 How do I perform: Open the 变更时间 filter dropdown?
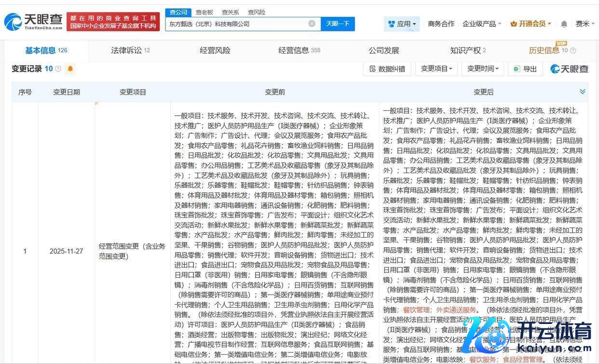point(482,69)
